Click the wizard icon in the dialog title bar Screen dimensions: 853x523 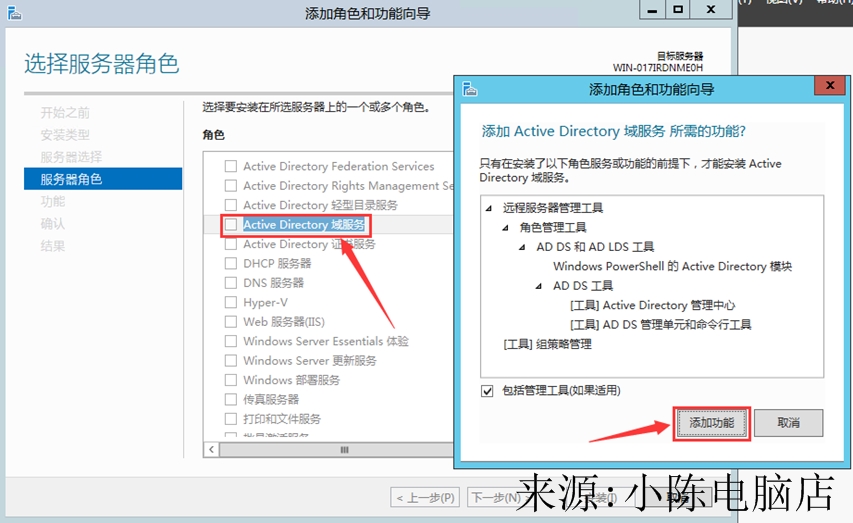click(469, 89)
